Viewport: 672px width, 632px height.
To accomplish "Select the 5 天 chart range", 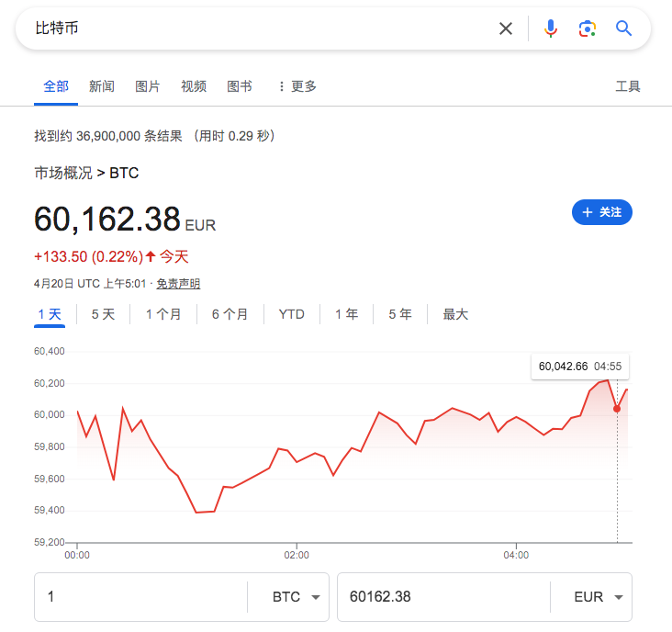I will (x=103, y=314).
